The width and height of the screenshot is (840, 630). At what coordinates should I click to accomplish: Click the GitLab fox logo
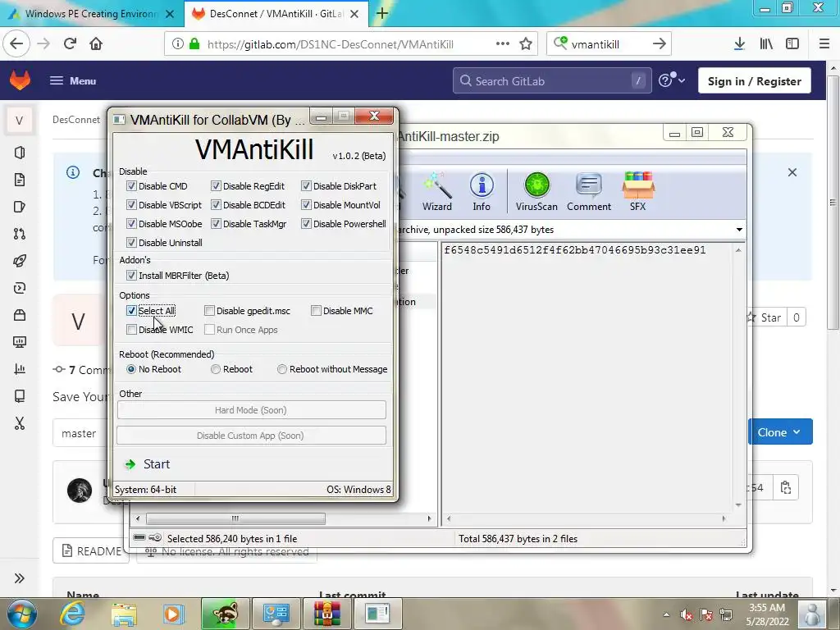pos(20,80)
